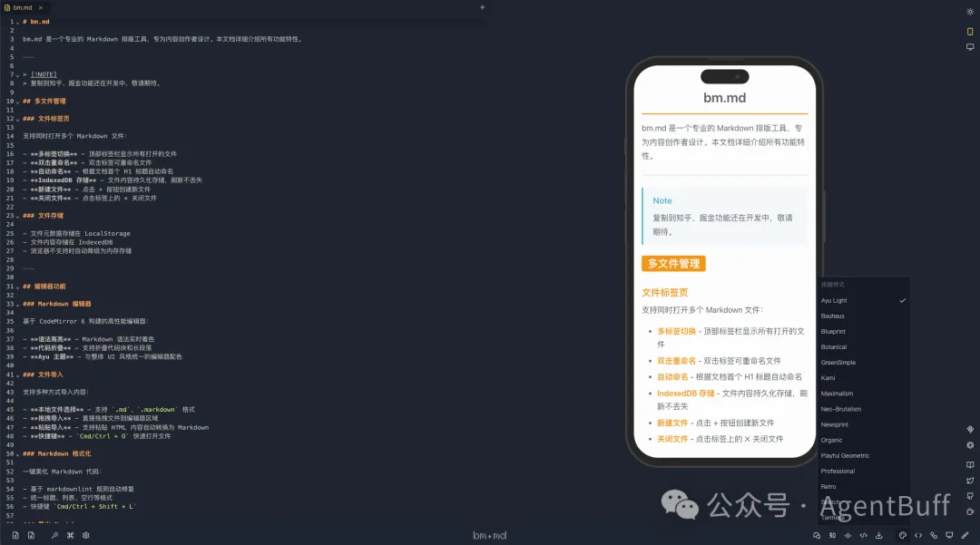
Task: Click the '# bm.md' heading on line 1
Action: pos(36,22)
